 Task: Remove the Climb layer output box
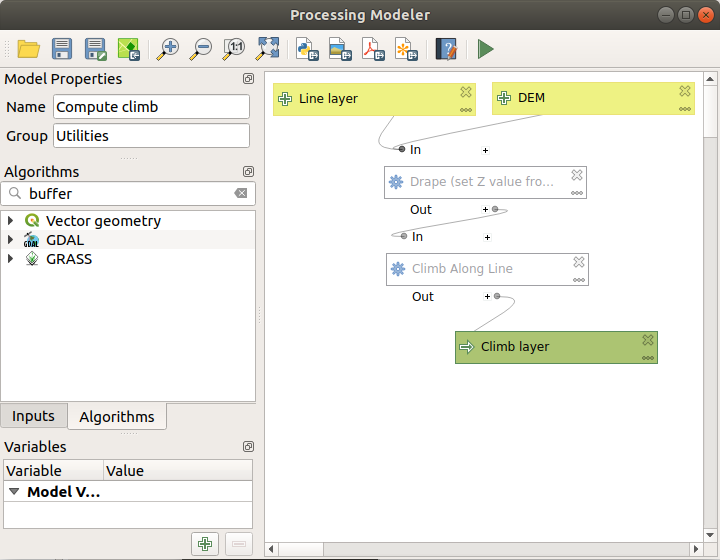click(648, 340)
